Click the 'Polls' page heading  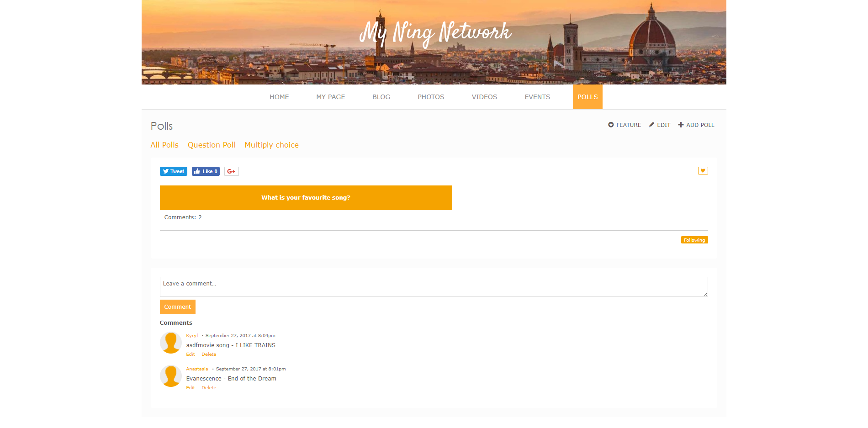(x=162, y=126)
